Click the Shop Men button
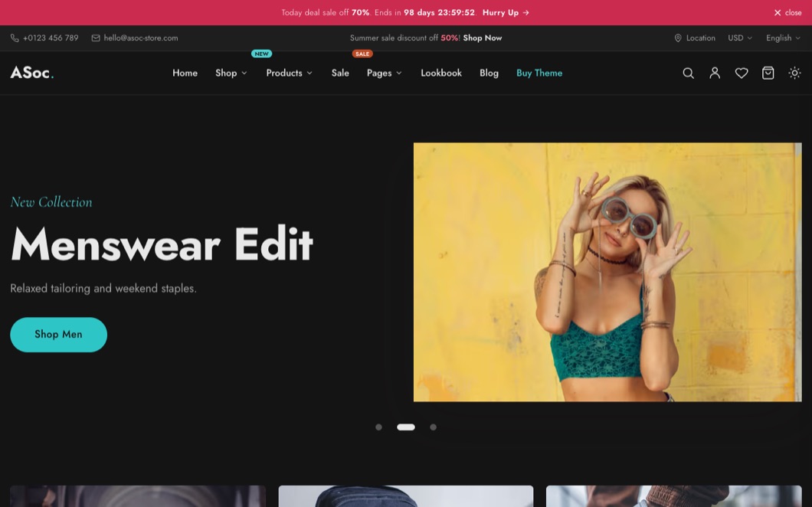812x507 pixels. 58,335
